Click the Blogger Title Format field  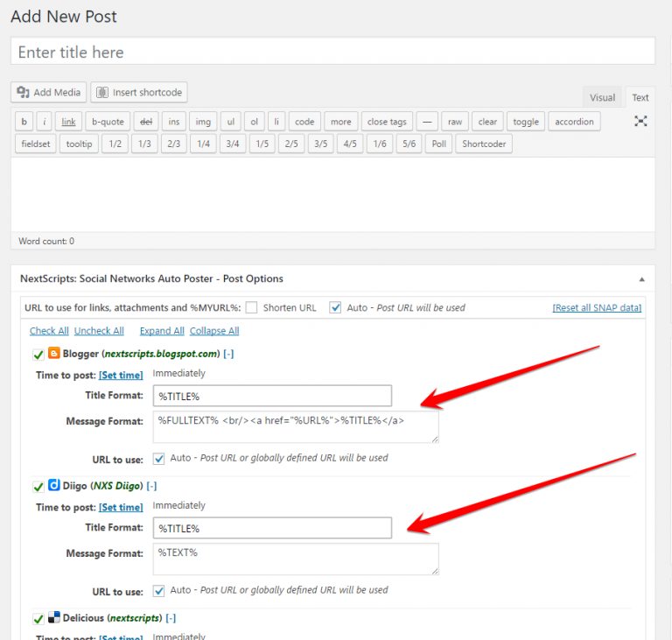pyautogui.click(x=272, y=396)
